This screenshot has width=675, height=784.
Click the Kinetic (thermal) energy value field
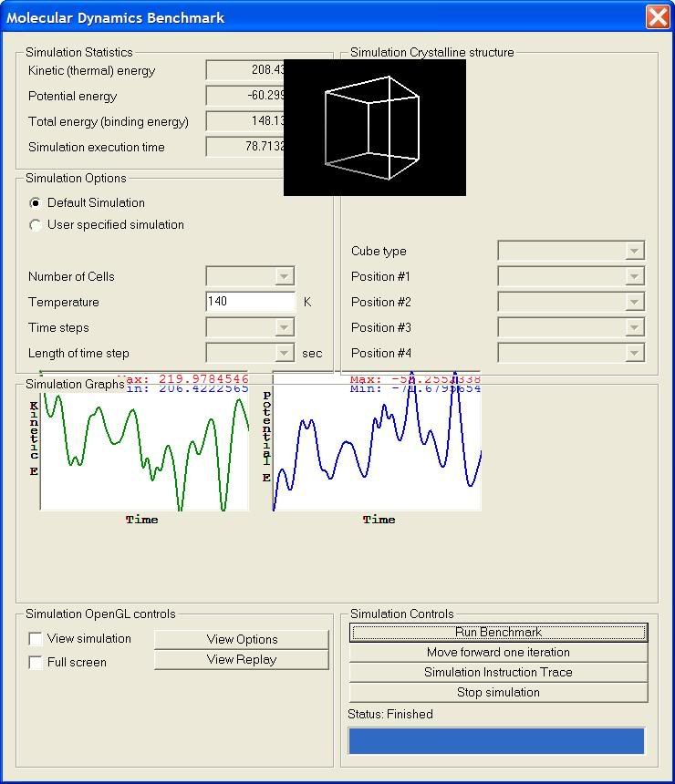coord(245,70)
